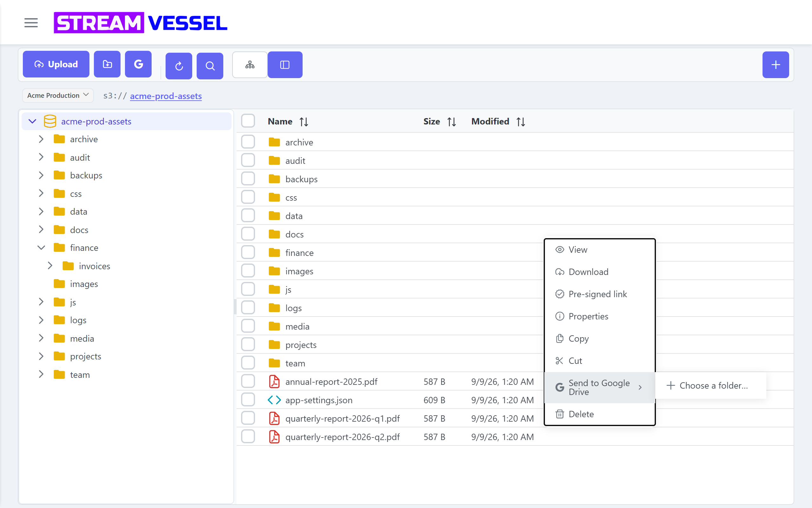Sort by Size column arrows

pos(452,122)
